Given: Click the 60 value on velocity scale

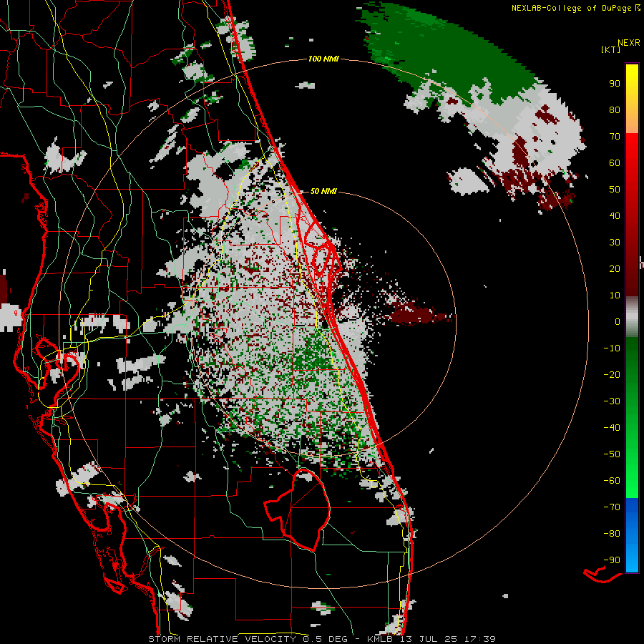Looking at the screenshot, I should point(615,163).
